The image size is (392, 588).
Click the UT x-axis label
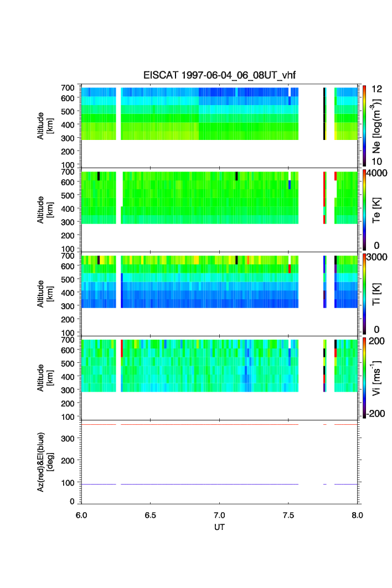(x=219, y=527)
